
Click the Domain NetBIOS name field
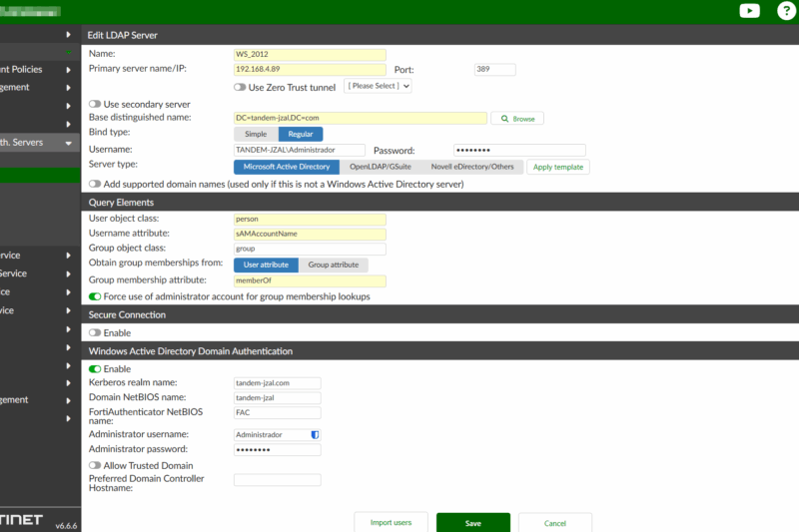pos(278,398)
